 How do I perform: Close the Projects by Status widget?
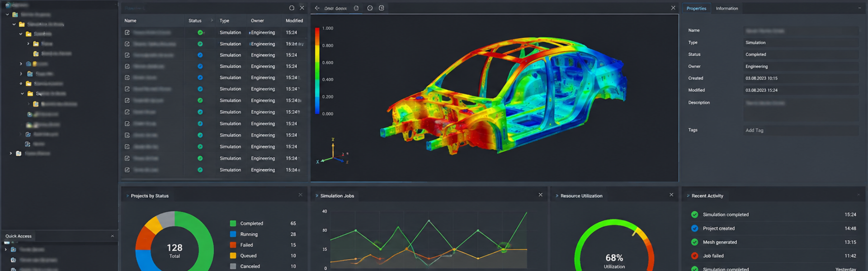[300, 195]
